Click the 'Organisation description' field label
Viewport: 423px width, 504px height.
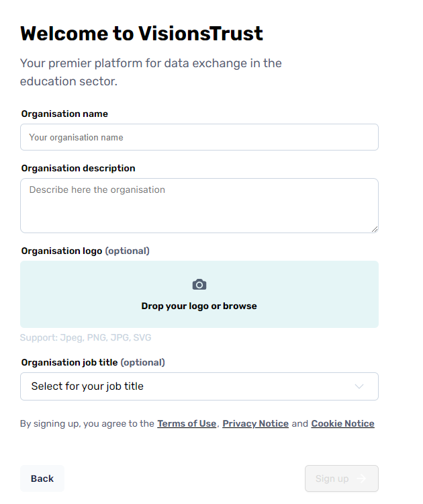click(x=78, y=168)
